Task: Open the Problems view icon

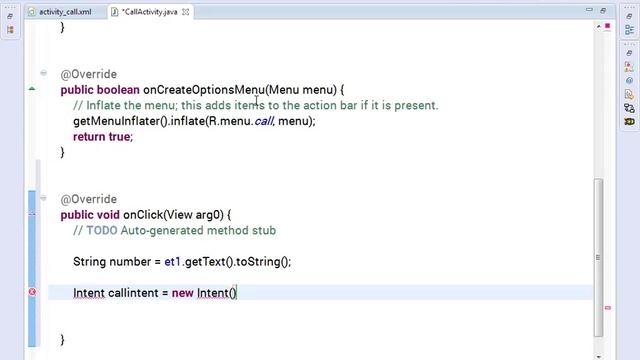Action: [629, 67]
